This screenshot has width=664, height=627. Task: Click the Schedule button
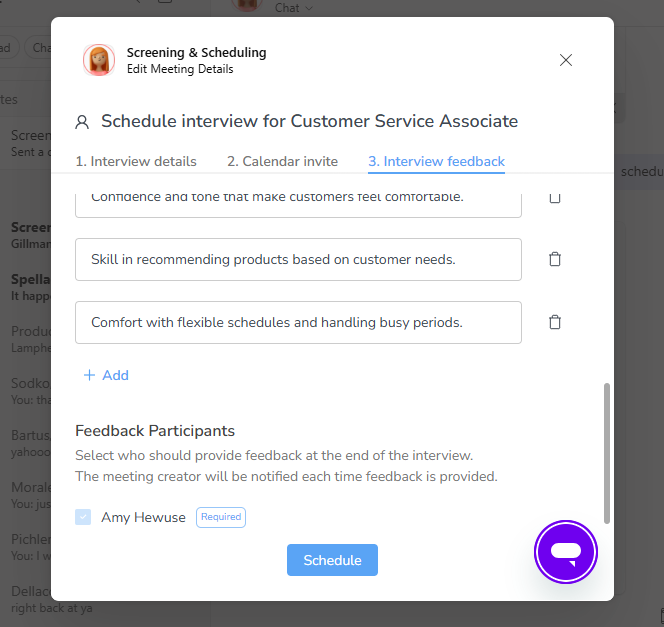(332, 560)
